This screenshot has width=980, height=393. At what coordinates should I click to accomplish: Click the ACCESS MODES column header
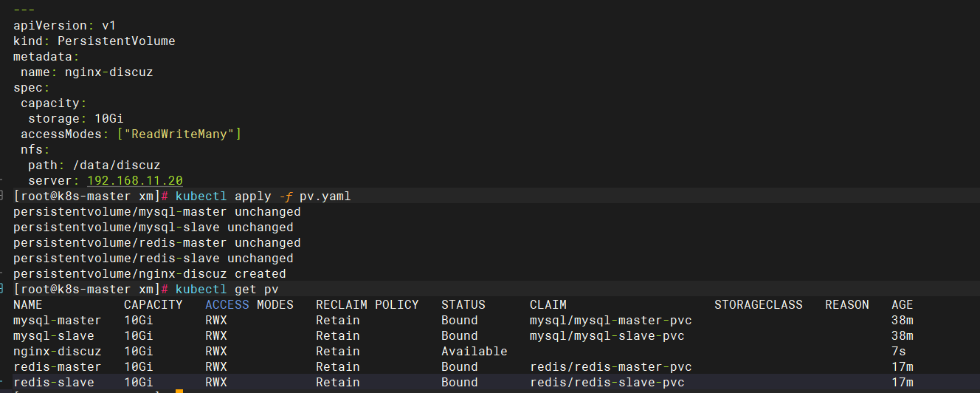click(x=249, y=304)
